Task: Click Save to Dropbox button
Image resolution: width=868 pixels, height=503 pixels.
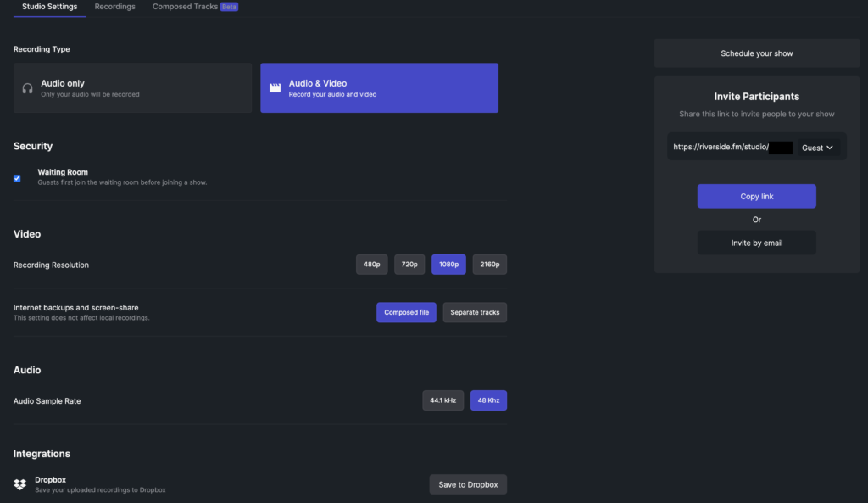Action: [468, 484]
